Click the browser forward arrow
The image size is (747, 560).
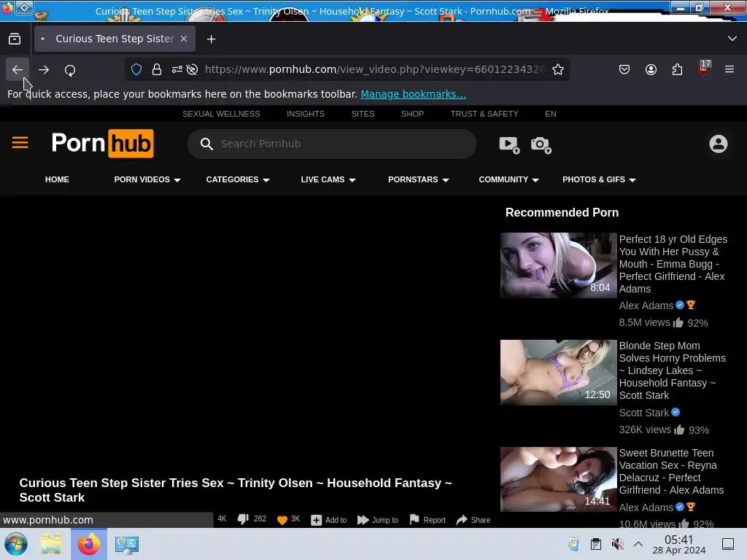click(x=44, y=69)
